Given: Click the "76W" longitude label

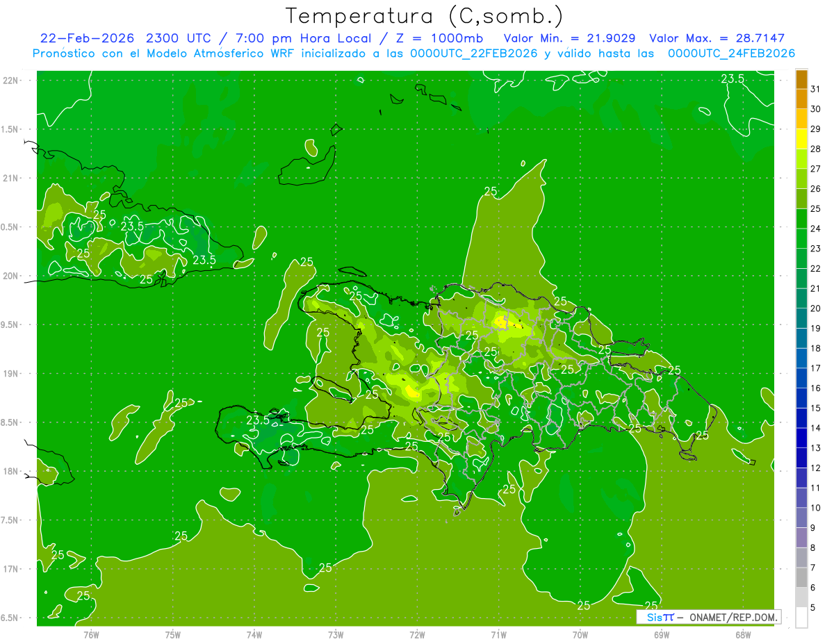Looking at the screenshot, I should [x=91, y=634].
